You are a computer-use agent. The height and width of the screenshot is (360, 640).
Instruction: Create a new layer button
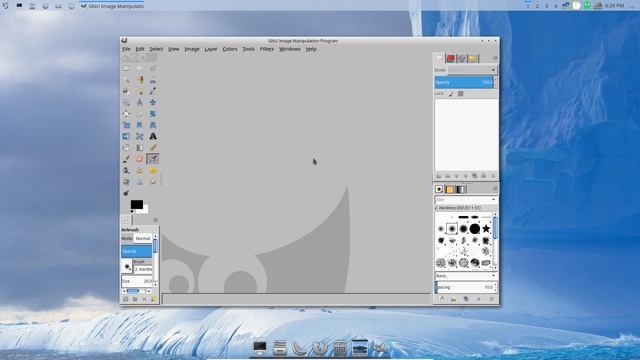tap(439, 176)
